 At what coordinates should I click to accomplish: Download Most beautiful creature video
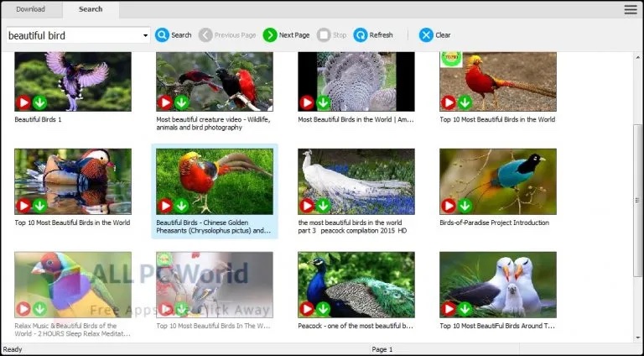181,102
